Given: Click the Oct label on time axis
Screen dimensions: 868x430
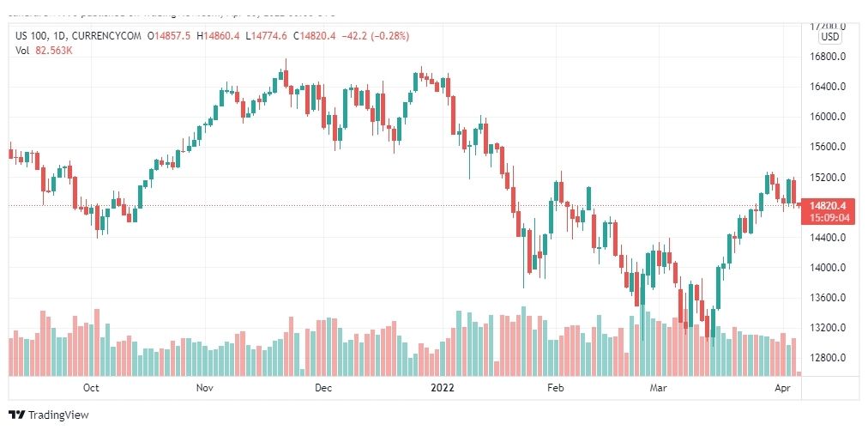Looking at the screenshot, I should pos(91,387).
